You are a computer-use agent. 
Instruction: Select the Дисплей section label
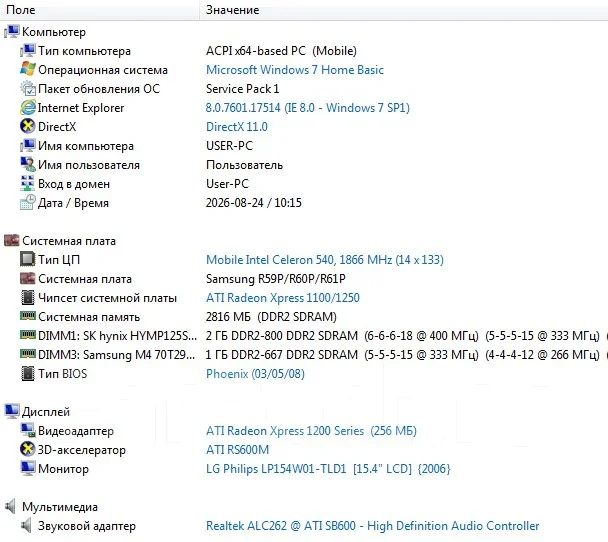tap(46, 412)
